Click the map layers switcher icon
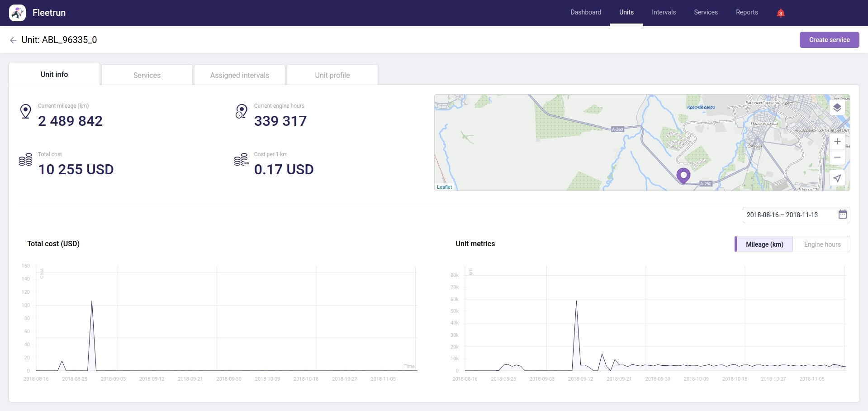868x411 pixels. pos(837,107)
